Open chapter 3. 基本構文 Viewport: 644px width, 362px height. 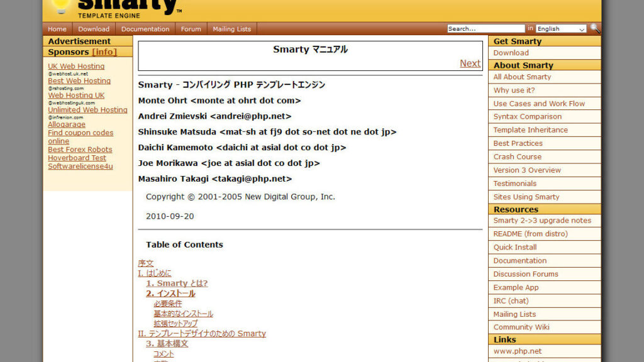click(x=167, y=344)
